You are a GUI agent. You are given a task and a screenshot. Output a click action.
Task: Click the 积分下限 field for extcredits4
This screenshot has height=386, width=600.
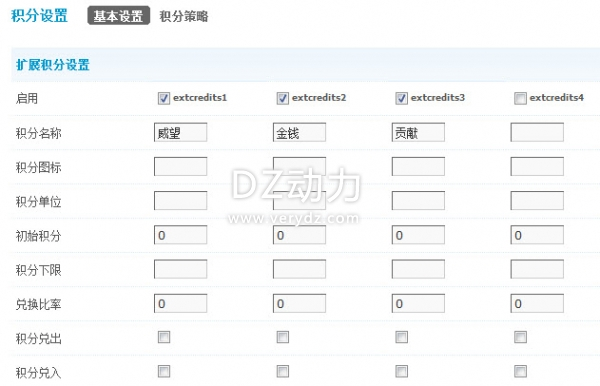537,269
